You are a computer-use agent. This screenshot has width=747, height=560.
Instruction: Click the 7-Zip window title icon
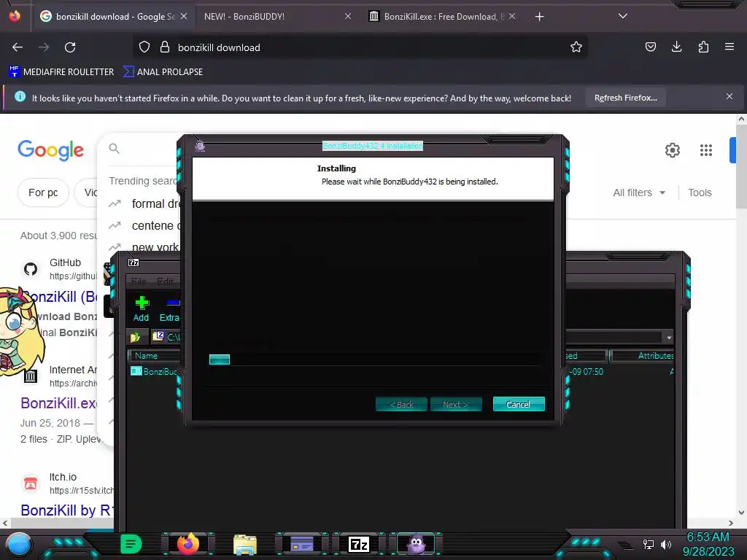(133, 262)
